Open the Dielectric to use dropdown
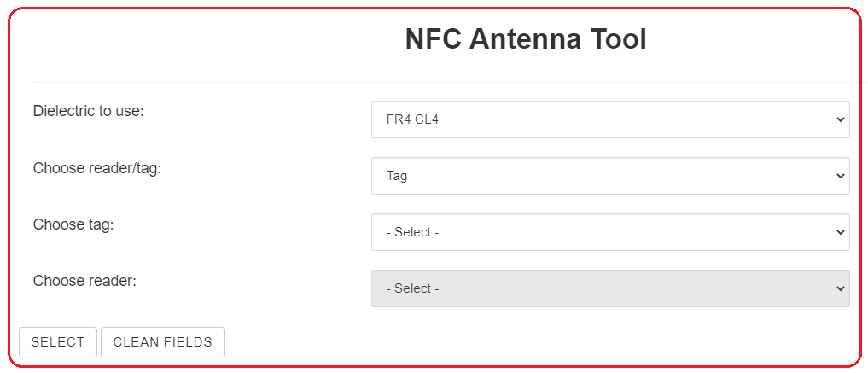This screenshot has height=373, width=868. [x=609, y=119]
